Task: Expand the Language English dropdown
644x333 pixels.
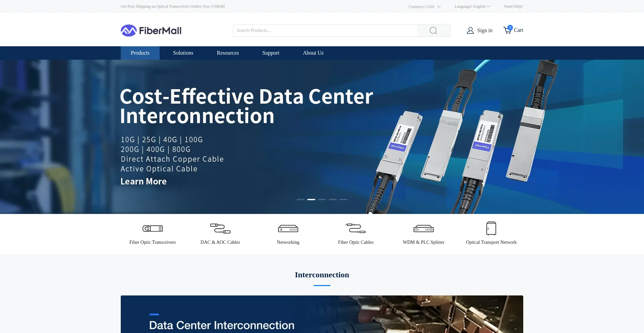Action: (472, 6)
